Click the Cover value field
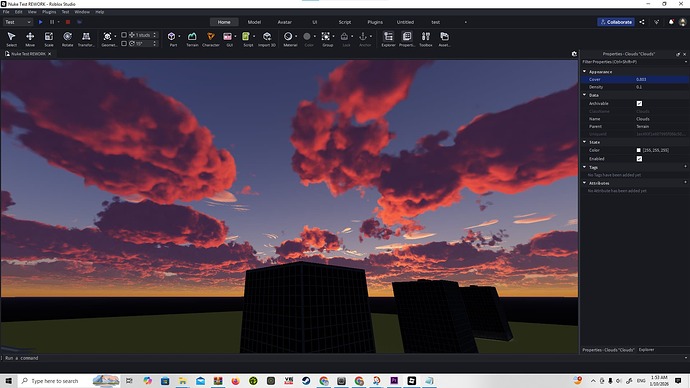 point(661,79)
